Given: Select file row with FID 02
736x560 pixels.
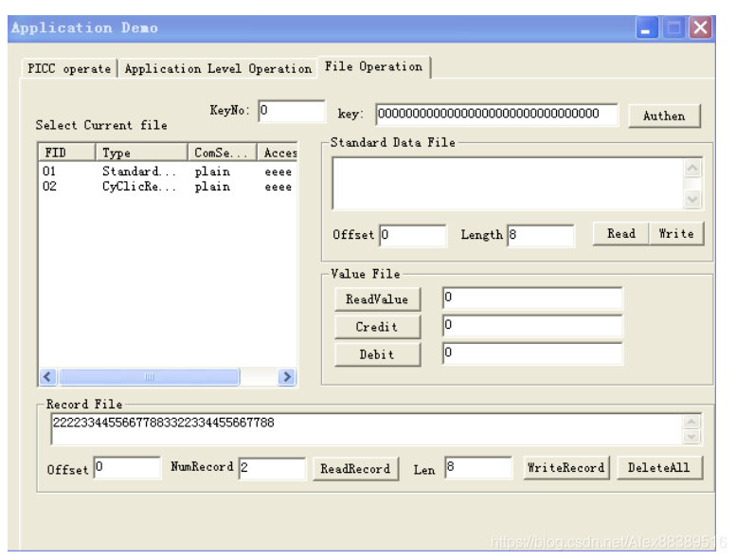Looking at the screenshot, I should coord(168,187).
